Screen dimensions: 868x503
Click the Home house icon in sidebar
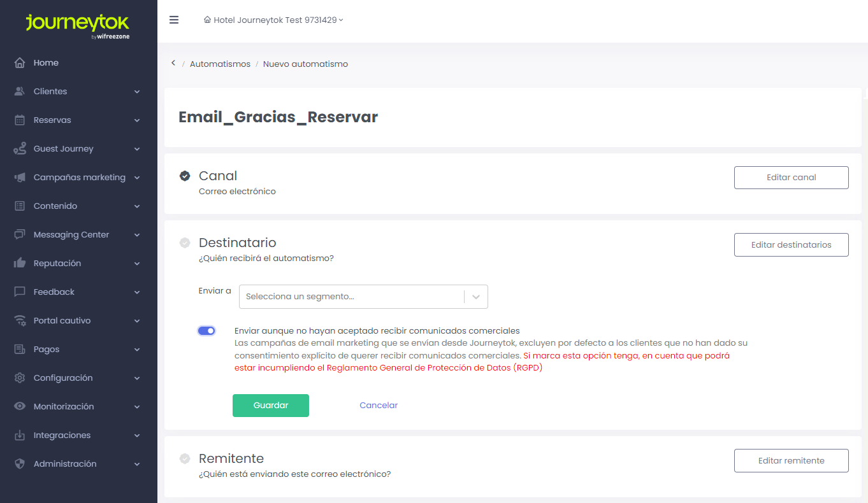point(20,63)
